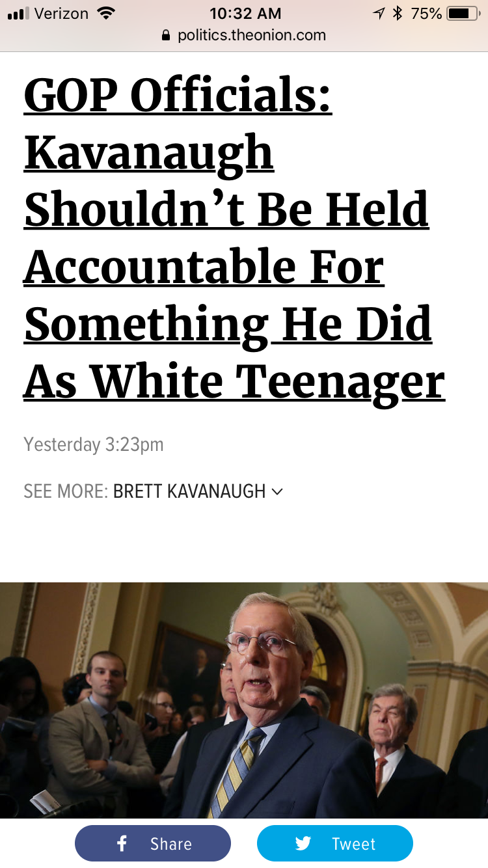This screenshot has width=488, height=868.
Task: Tap the location services arrow icon
Action: coord(379,13)
